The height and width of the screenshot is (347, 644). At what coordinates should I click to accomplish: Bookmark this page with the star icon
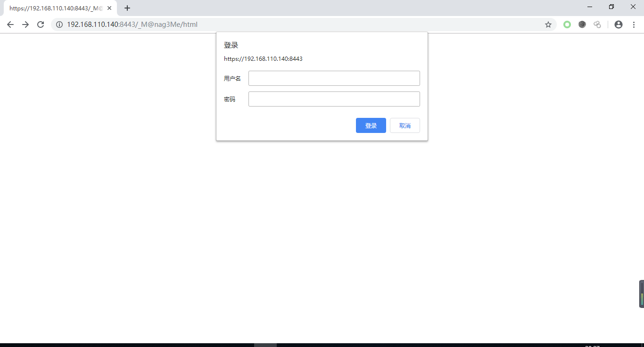548,24
